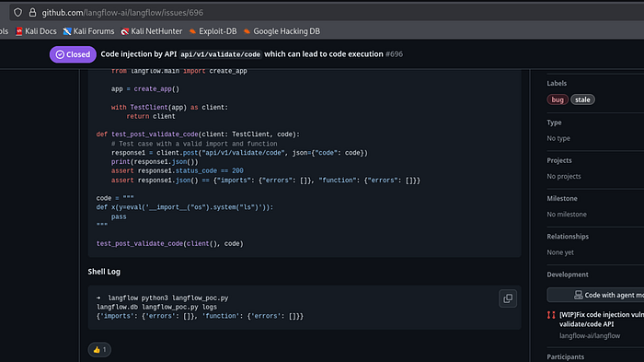This screenshot has width=644, height=362.
Task: Click the Development sidebar heading
Action: (x=568, y=274)
